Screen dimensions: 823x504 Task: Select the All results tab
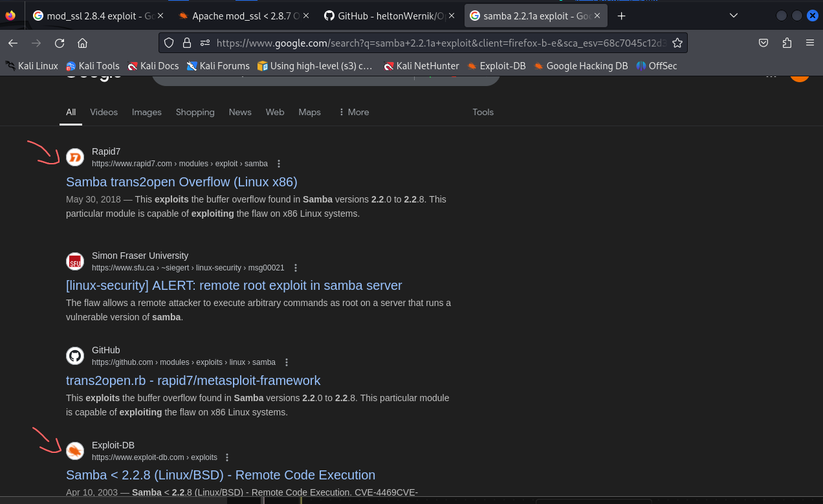[71, 112]
